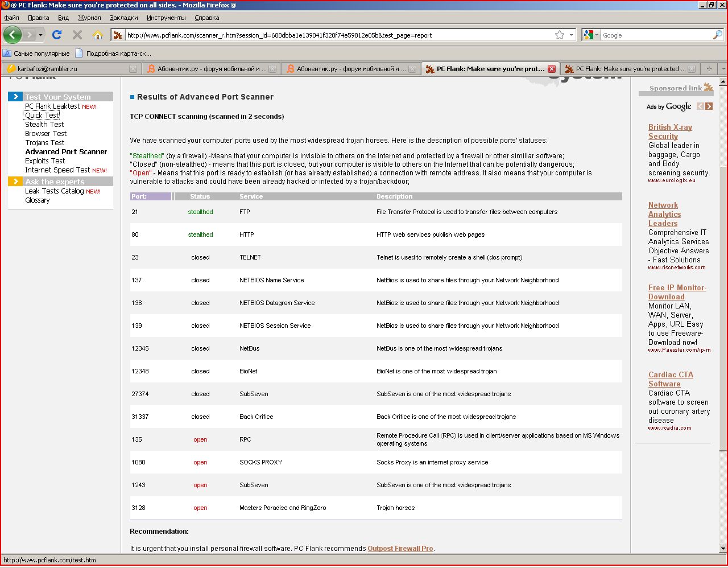Reload the page with the Refresh icon
The height and width of the screenshot is (568, 728).
click(57, 35)
